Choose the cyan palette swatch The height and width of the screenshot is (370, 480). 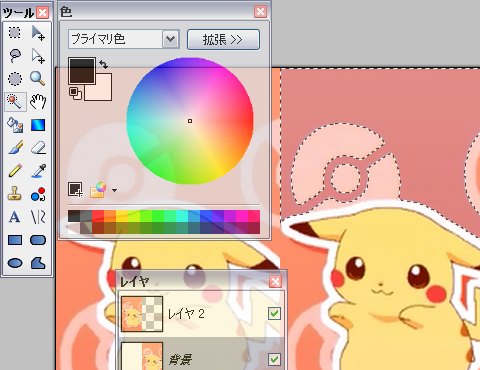[x=182, y=216]
